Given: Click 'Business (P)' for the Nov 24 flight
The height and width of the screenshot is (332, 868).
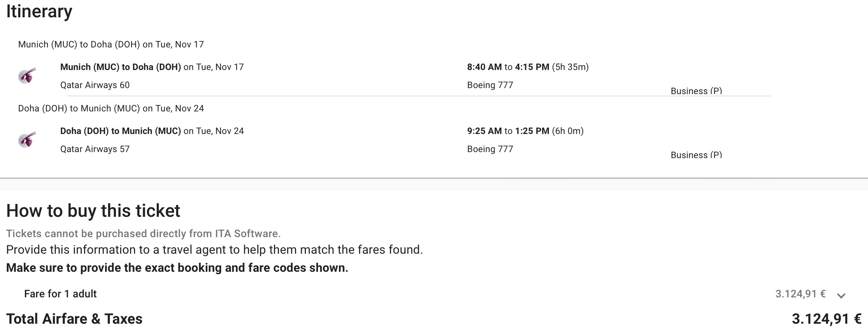Looking at the screenshot, I should 696,155.
